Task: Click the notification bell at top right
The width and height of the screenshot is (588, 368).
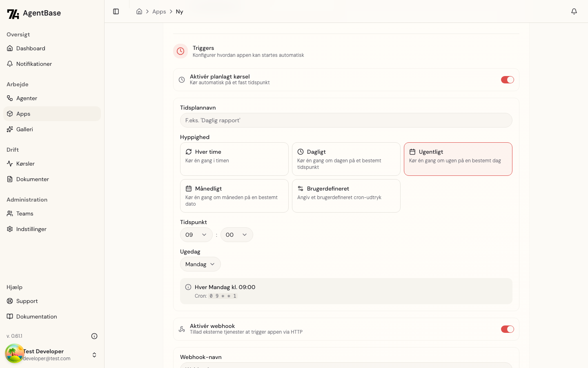Action: (x=574, y=11)
